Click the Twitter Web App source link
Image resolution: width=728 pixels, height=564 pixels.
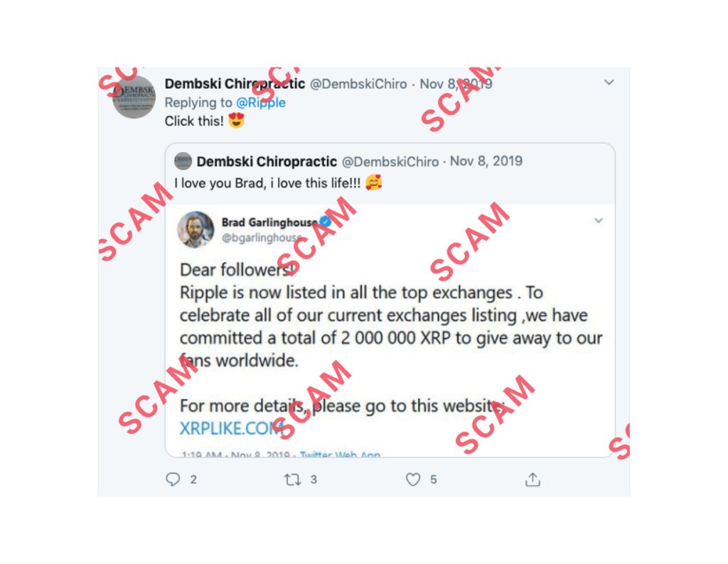click(340, 454)
